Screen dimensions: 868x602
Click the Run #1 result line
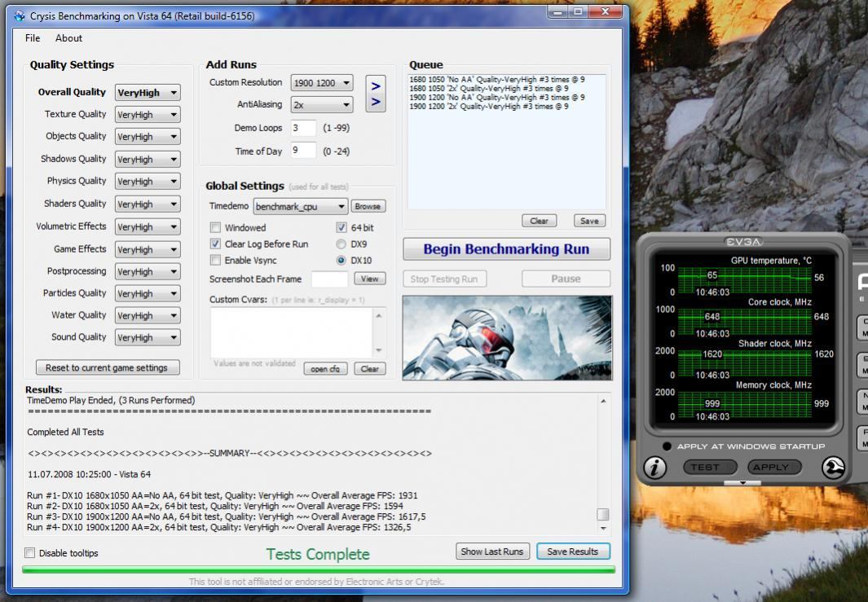point(222,495)
